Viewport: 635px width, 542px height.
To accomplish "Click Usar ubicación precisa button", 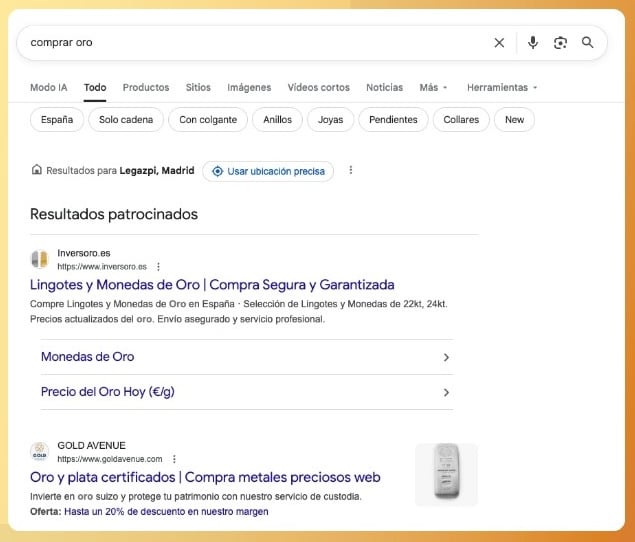I will (268, 171).
